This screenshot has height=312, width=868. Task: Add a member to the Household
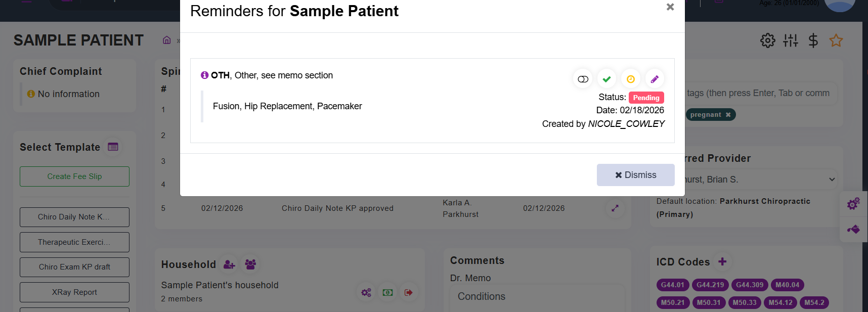pyautogui.click(x=229, y=264)
